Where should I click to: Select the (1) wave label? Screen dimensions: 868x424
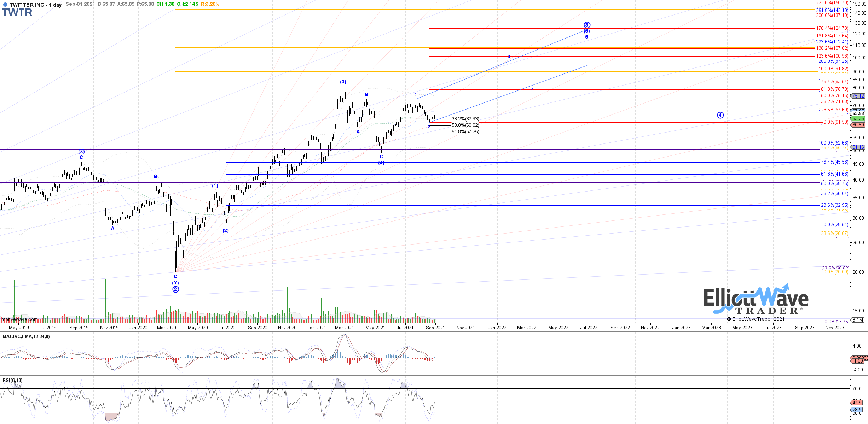pos(215,186)
